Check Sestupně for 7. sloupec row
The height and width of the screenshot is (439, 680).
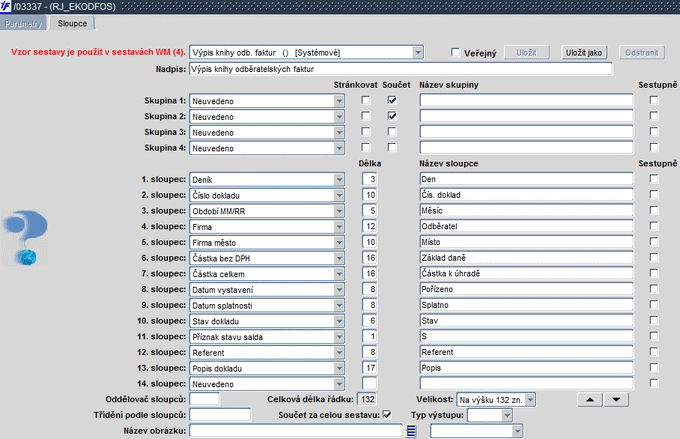(x=654, y=273)
